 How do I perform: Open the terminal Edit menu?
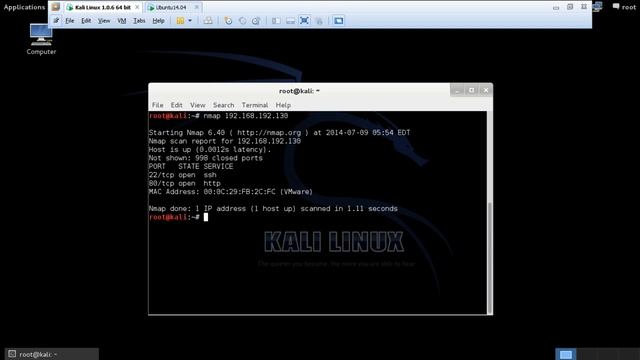point(176,105)
